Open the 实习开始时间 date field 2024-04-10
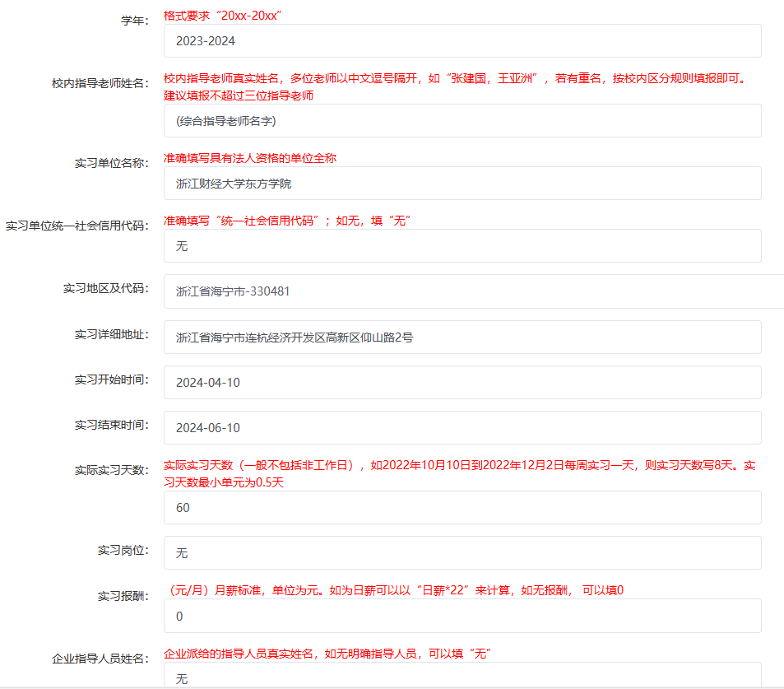 pos(462,383)
